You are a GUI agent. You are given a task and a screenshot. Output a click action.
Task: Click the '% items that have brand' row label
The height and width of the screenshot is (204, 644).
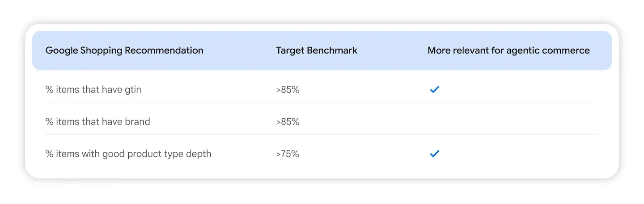click(98, 121)
